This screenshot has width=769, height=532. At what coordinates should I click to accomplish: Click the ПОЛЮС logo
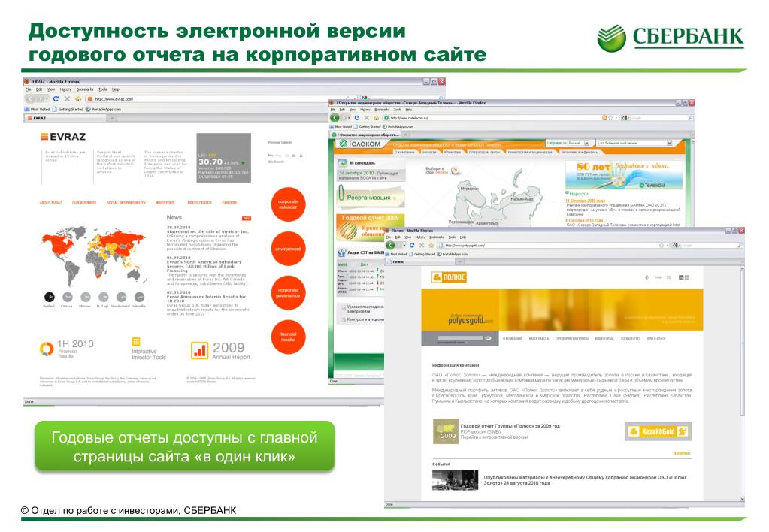[449, 277]
